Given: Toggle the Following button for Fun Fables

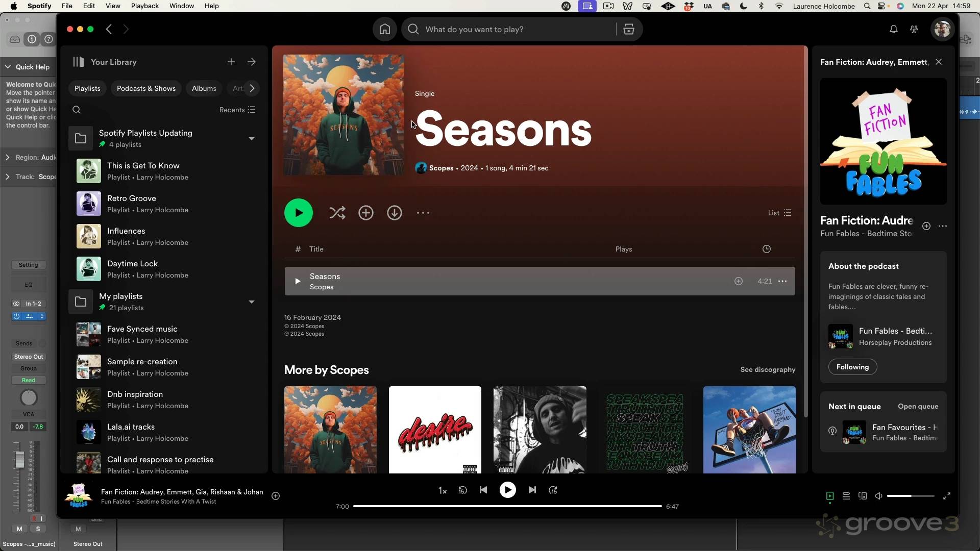Looking at the screenshot, I should (x=852, y=367).
